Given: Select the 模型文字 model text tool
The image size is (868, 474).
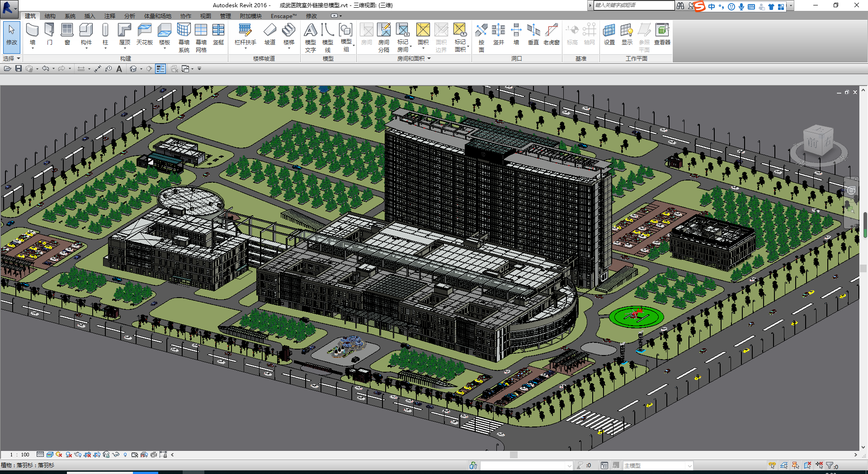Looking at the screenshot, I should (311, 38).
